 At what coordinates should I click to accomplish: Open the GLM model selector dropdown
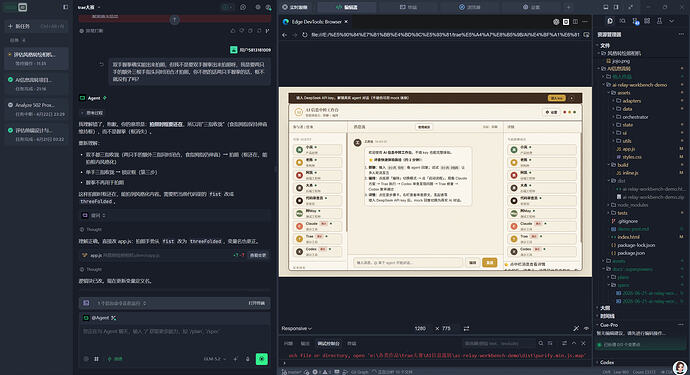(x=215, y=359)
